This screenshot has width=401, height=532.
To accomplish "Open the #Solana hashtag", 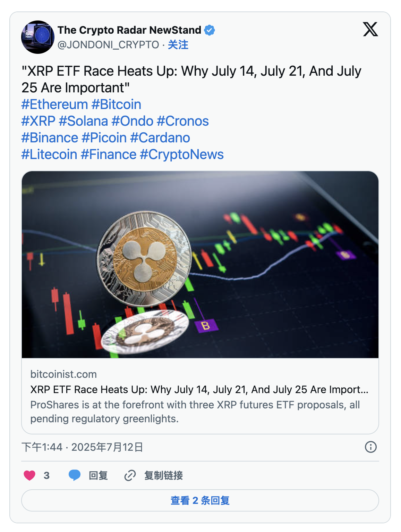I will tap(84, 121).
